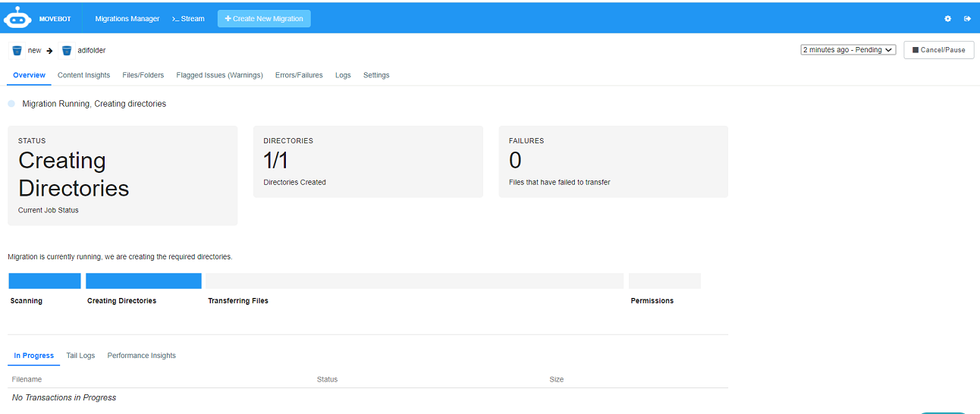View the Flagged Issues (Warnings) tab
The width and height of the screenshot is (980, 414).
tap(219, 75)
